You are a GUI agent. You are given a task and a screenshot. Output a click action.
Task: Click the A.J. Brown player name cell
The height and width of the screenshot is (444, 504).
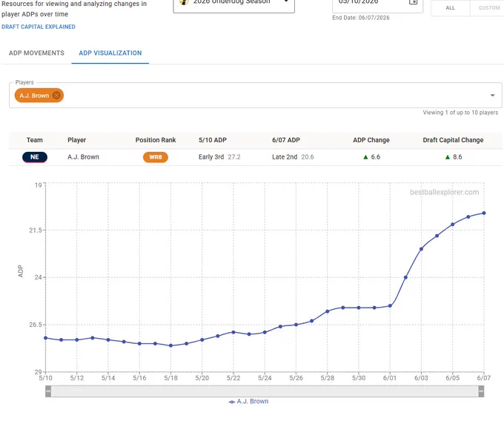click(x=83, y=157)
